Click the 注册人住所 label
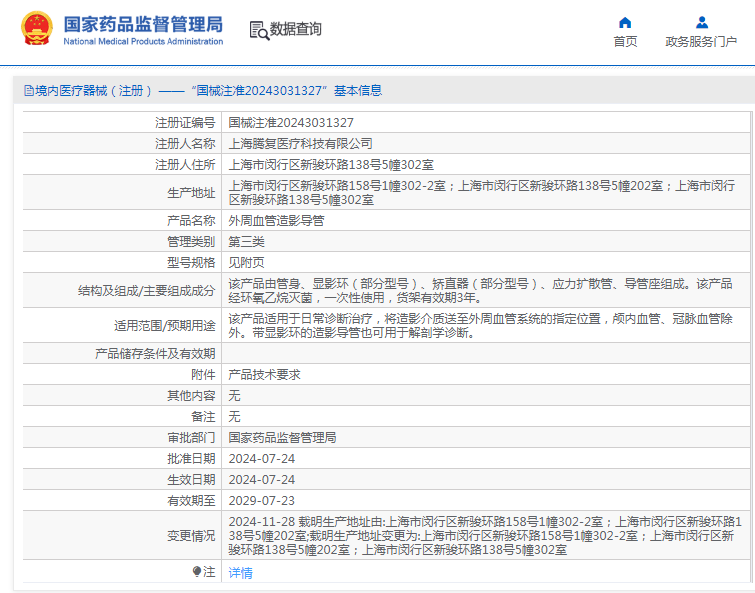Screen dimensions: 755x593 pos(185,165)
